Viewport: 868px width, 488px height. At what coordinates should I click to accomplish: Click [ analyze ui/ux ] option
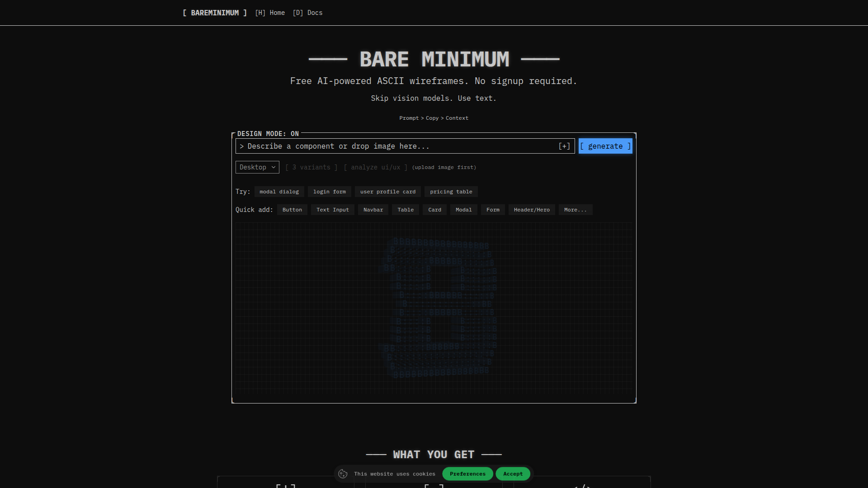(x=375, y=167)
